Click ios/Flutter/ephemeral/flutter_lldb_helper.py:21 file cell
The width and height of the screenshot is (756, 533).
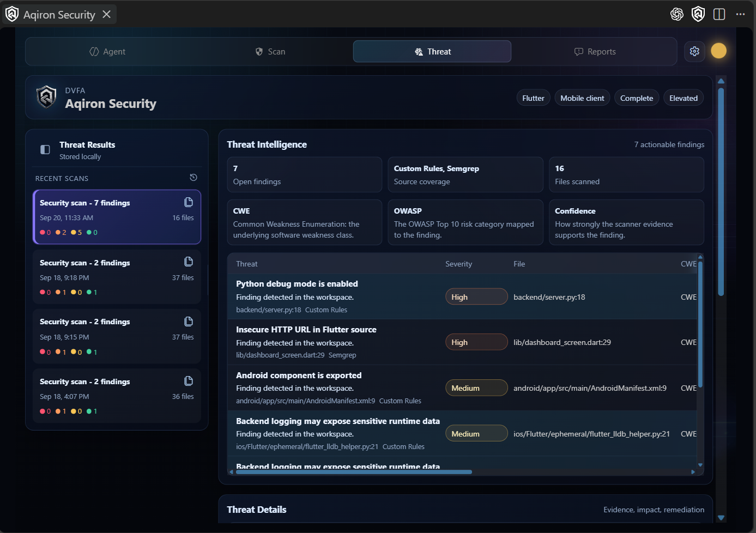point(591,434)
